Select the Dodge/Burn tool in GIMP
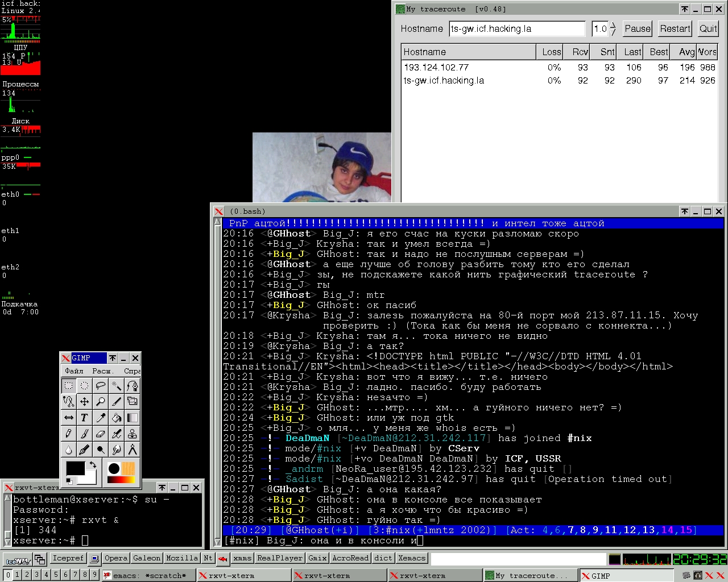 100,450
